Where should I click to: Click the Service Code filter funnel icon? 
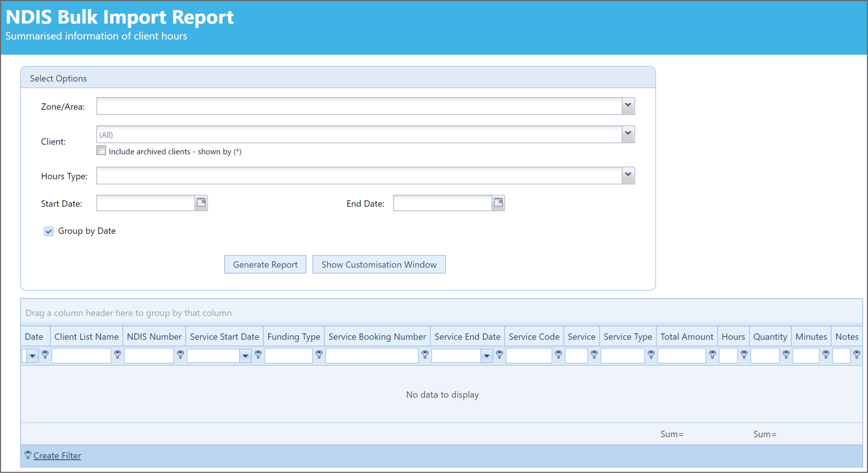pos(558,355)
